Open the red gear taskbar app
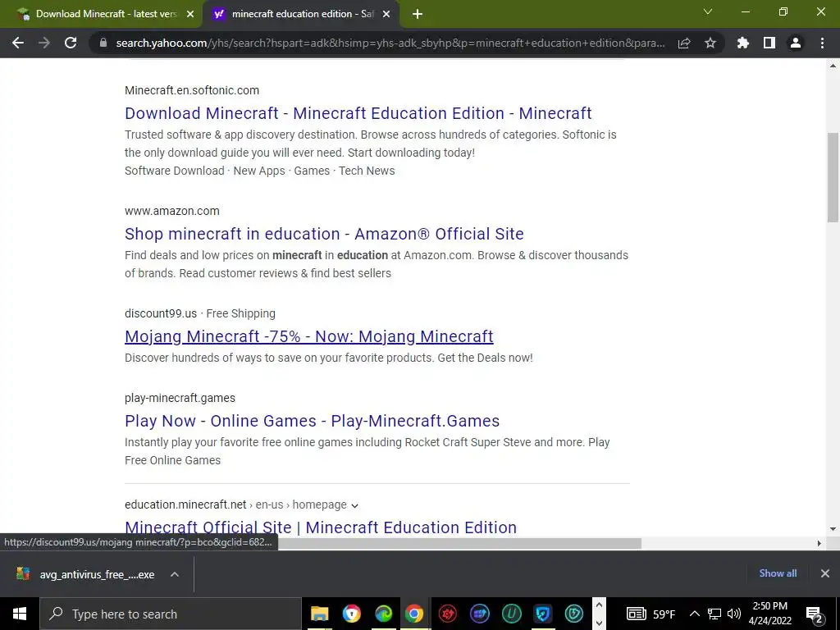The width and height of the screenshot is (840, 630). pos(448,614)
